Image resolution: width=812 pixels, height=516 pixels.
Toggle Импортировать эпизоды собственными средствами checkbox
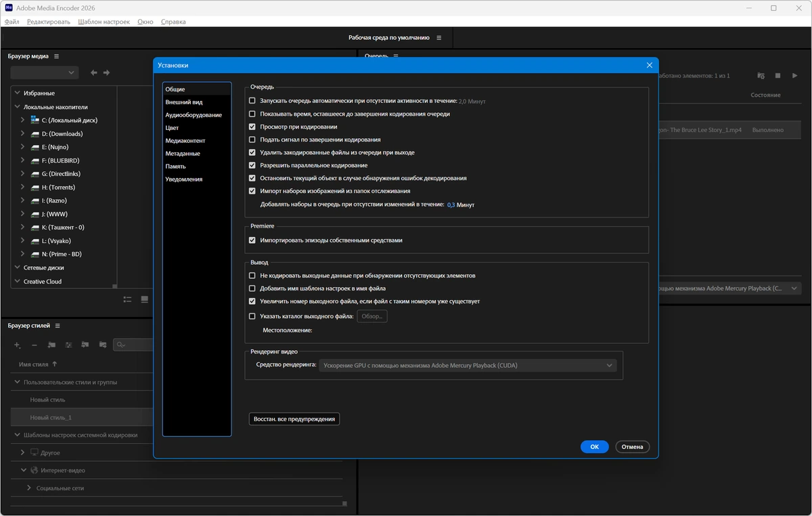point(252,240)
